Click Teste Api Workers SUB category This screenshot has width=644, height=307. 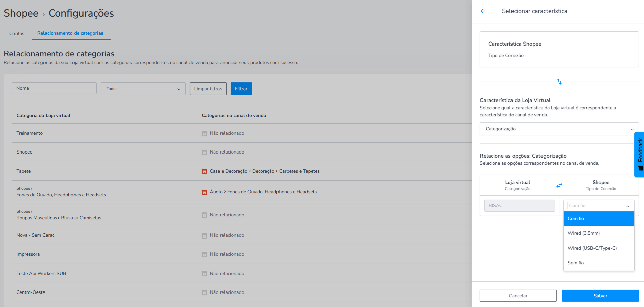(41, 274)
